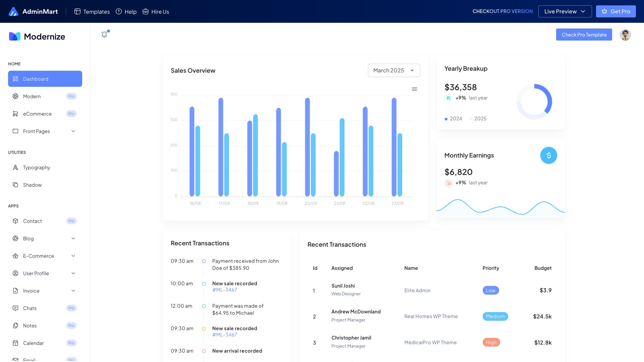Open the notification bell
This screenshot has height=362, width=644.
tap(104, 34)
